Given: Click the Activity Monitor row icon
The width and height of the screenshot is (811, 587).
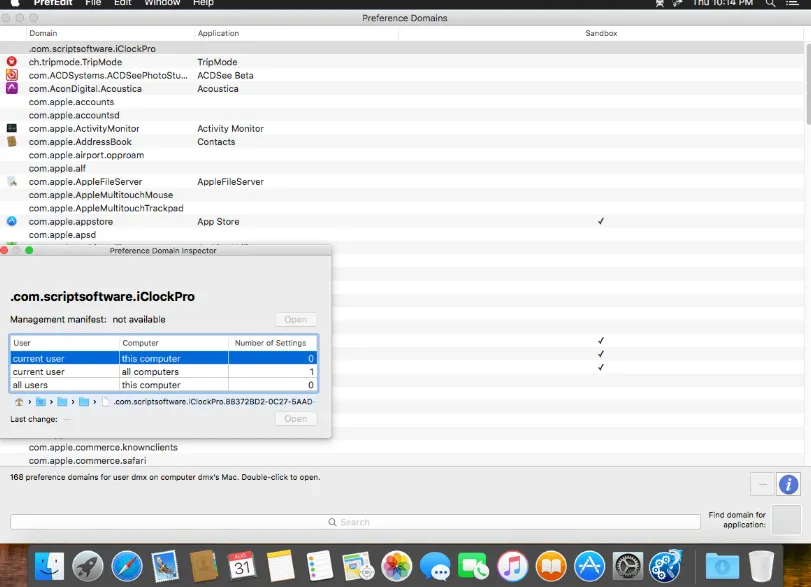Looking at the screenshot, I should click(x=11, y=128).
